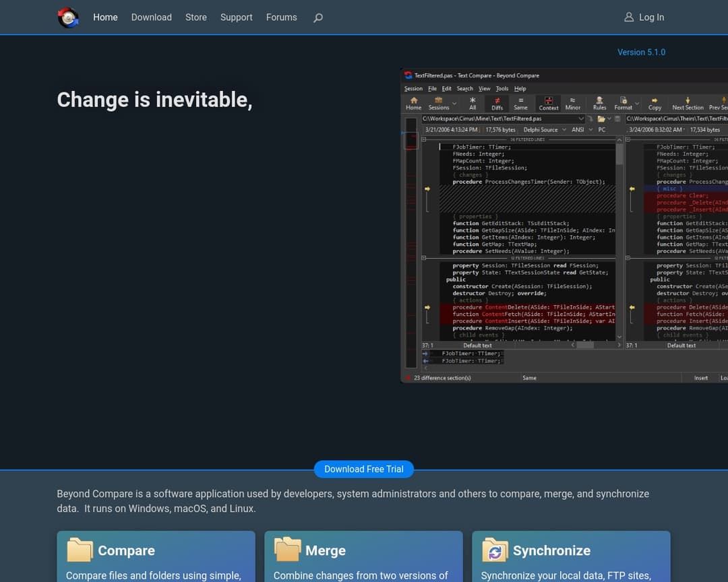Select the Next Section toolbar button

tap(688, 104)
